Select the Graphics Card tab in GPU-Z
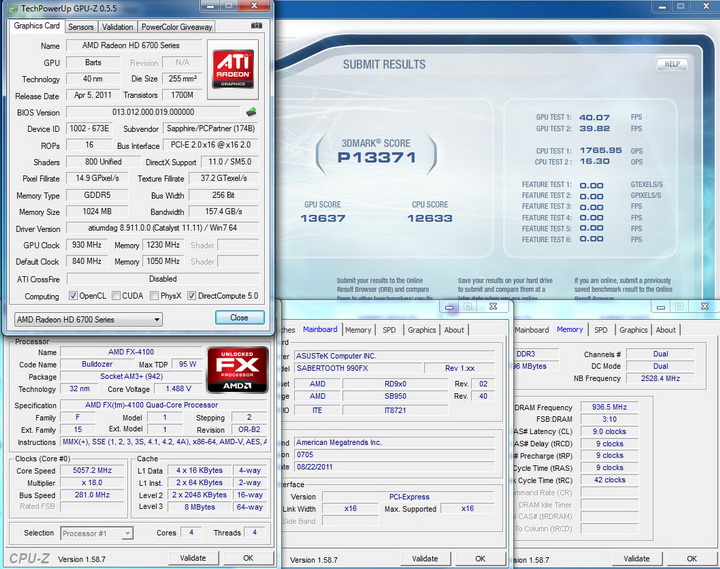The height and width of the screenshot is (569, 720). [37, 26]
